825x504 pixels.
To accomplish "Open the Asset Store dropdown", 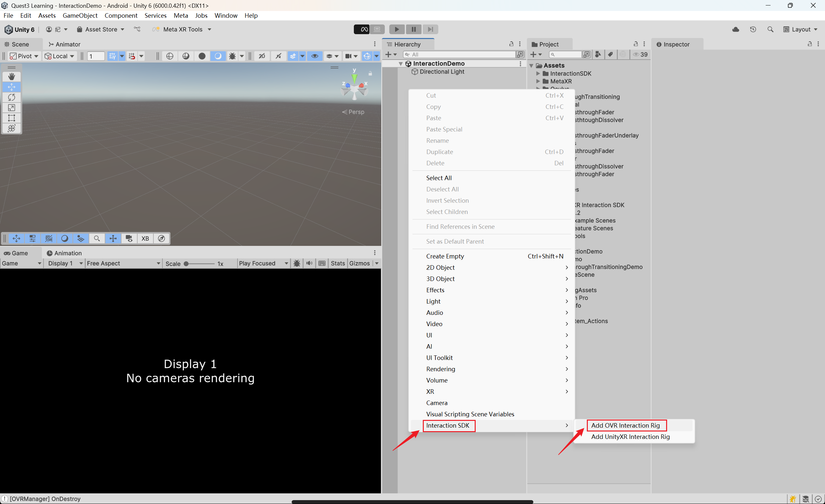I will coord(101,29).
